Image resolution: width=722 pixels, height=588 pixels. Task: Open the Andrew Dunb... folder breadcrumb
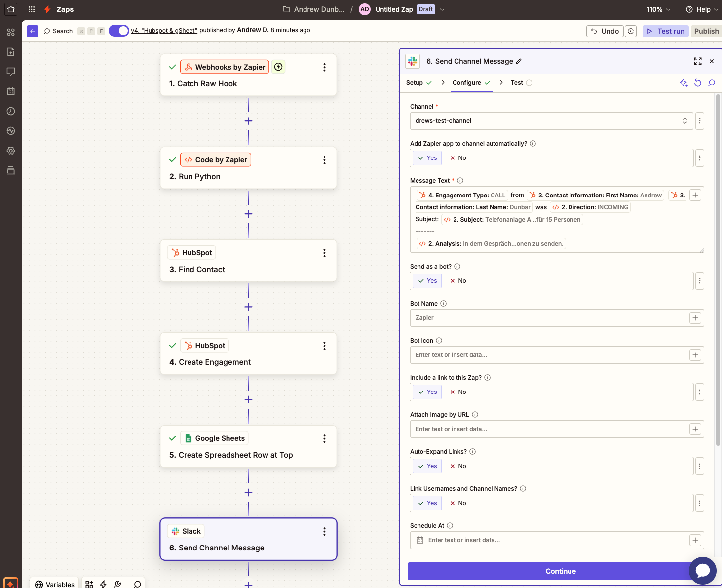(x=313, y=9)
